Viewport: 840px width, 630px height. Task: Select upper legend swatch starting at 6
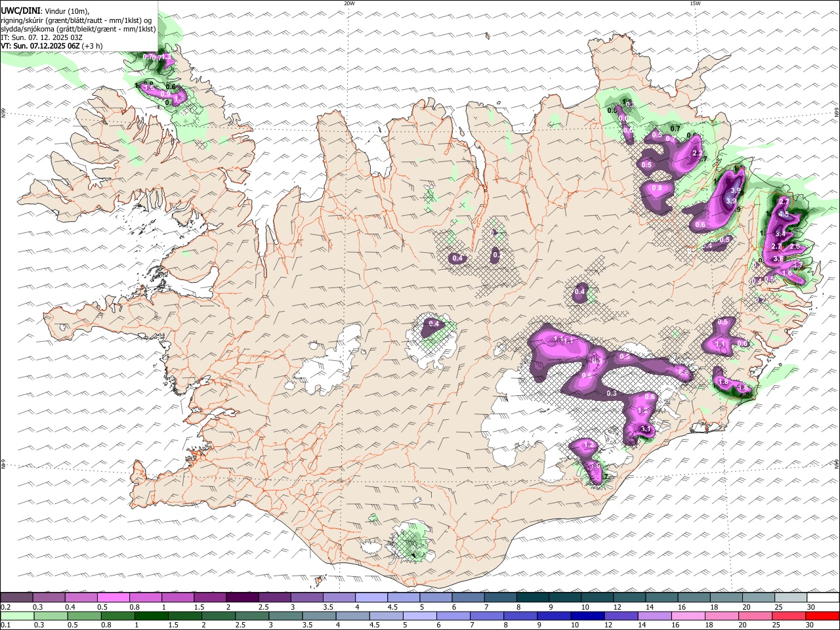coord(467,597)
